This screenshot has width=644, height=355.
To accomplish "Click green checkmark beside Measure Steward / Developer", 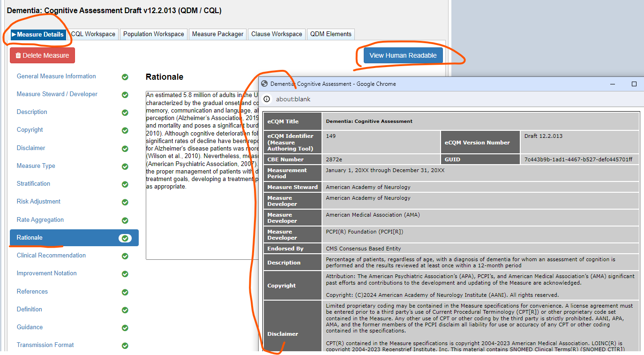I will [x=125, y=95].
